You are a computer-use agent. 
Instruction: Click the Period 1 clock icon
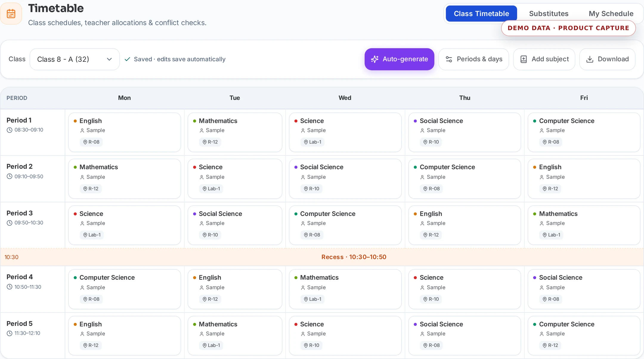tap(10, 130)
